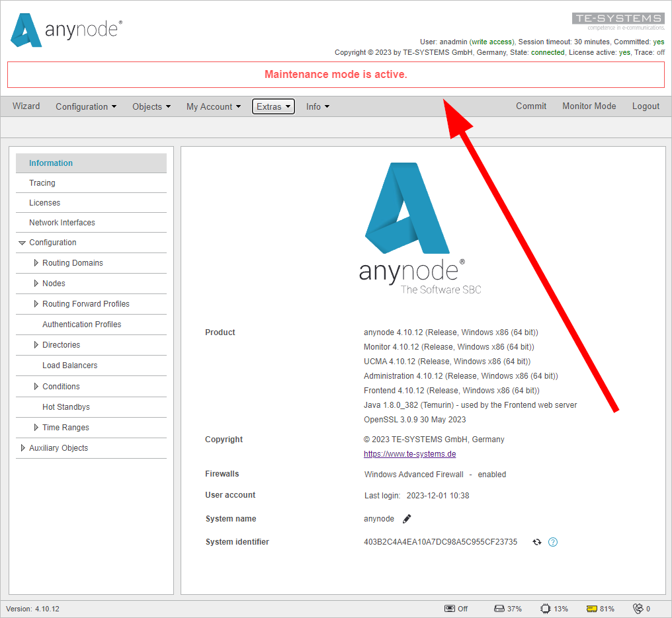
Task: Click the tracing Off icon in the status bar
Action: tap(449, 609)
